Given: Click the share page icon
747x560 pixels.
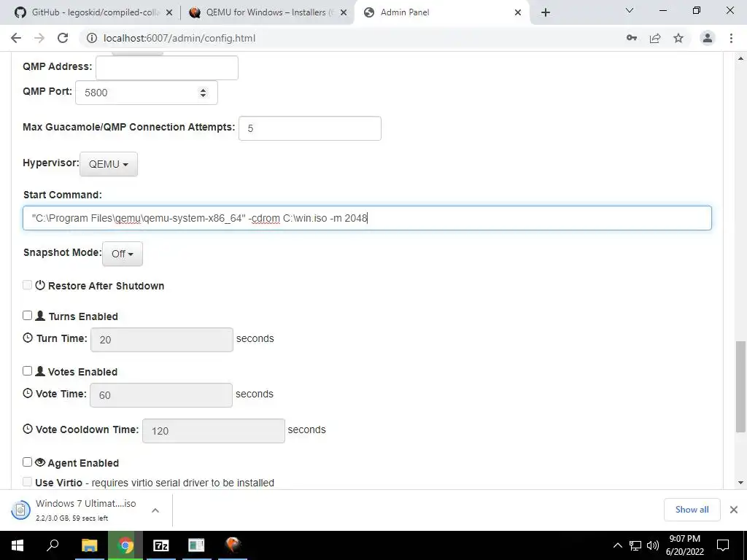Looking at the screenshot, I should pyautogui.click(x=655, y=38).
